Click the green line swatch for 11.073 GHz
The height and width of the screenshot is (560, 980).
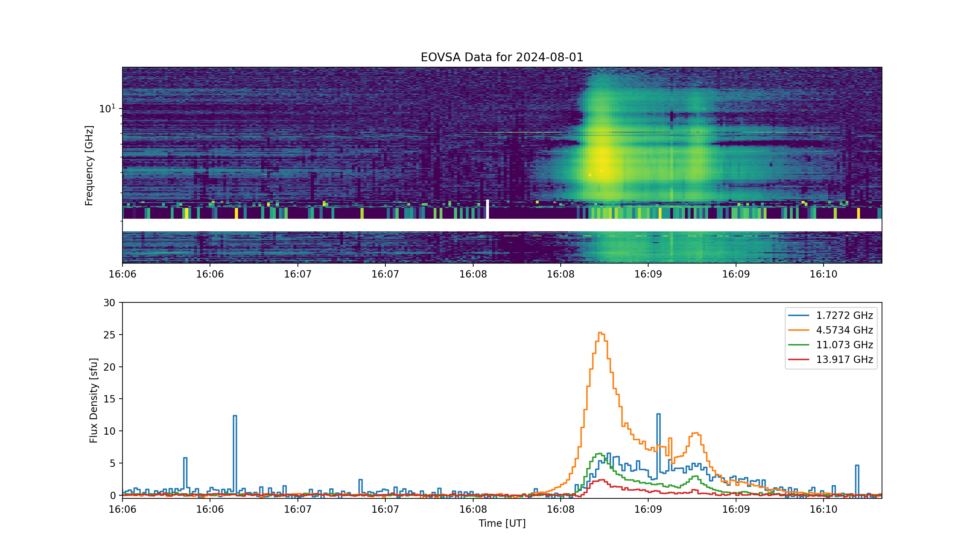coord(799,345)
